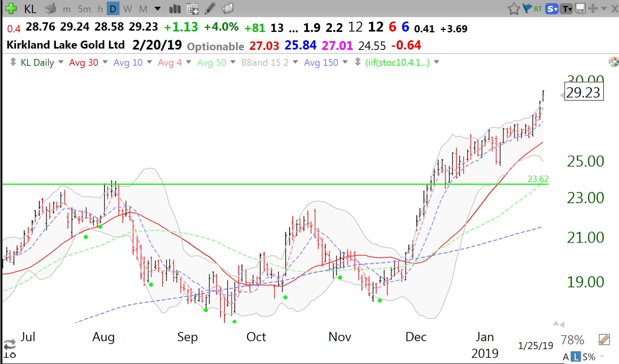Click the +4.0% percent change value

[221, 27]
